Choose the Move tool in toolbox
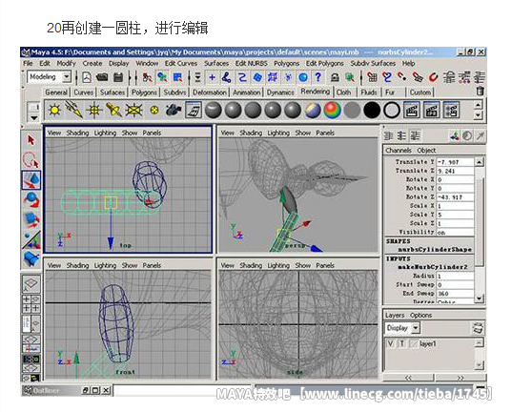This screenshot has width=532, height=412. coord(31,180)
